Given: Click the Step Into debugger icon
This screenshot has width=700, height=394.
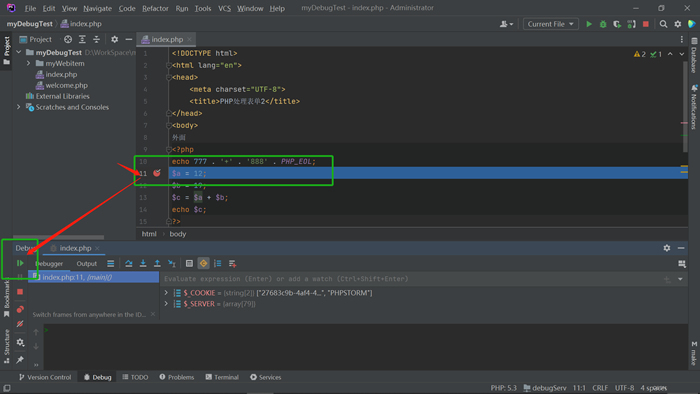Looking at the screenshot, I should (x=143, y=264).
